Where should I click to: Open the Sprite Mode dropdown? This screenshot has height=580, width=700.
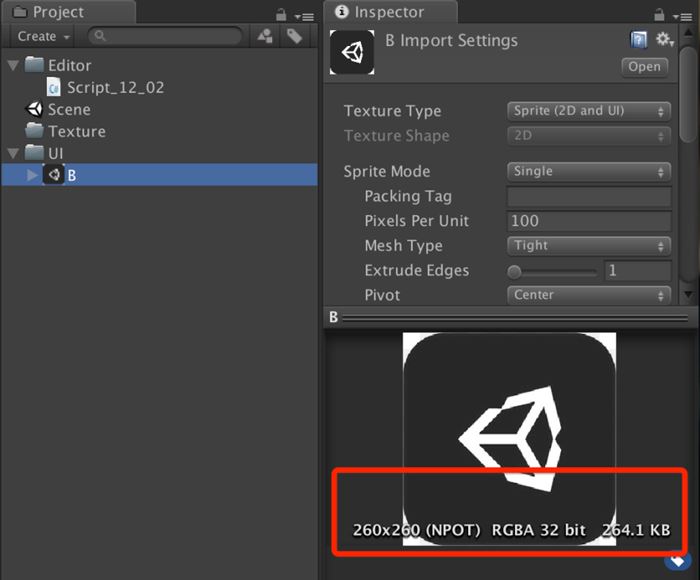tap(588, 171)
